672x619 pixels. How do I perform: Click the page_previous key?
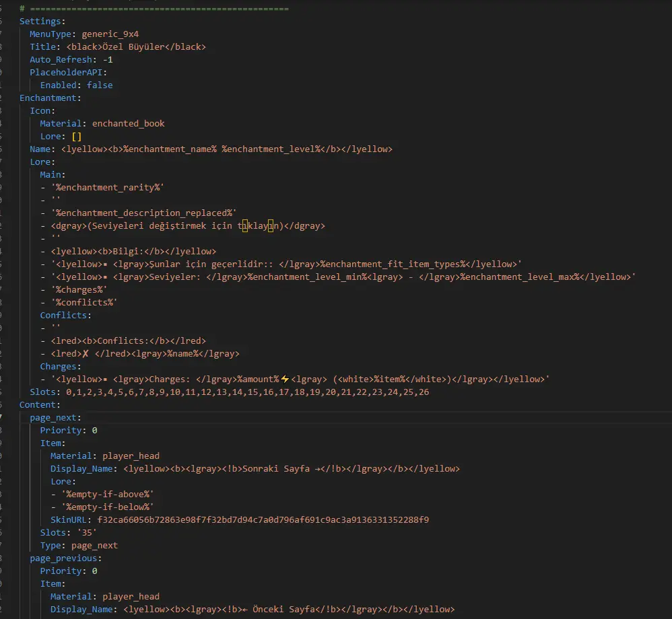tap(63, 558)
